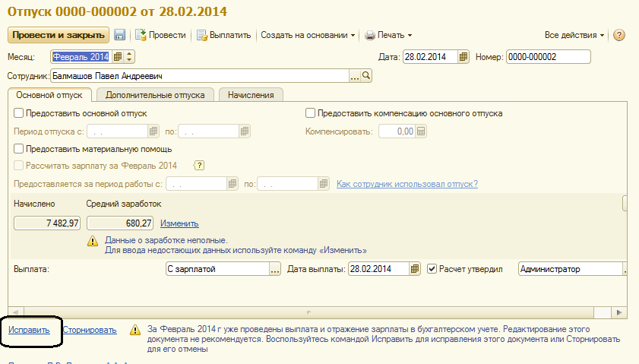Enable Предоставить компенсацию основного отпуска checkbox

click(311, 113)
